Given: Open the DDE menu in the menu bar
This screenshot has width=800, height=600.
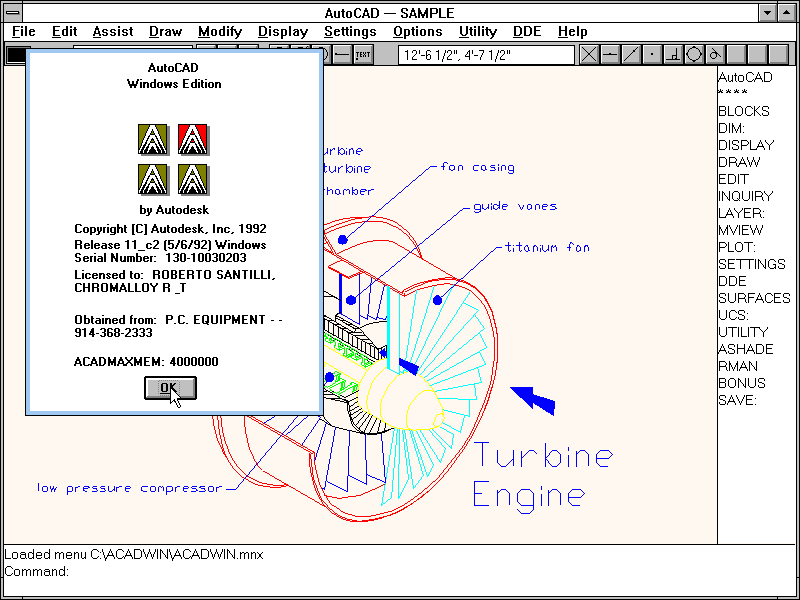Looking at the screenshot, I should click(527, 32).
